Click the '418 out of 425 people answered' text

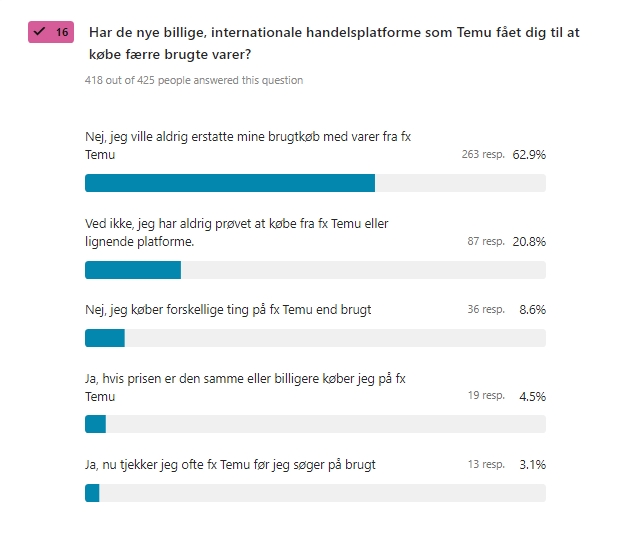coord(194,80)
